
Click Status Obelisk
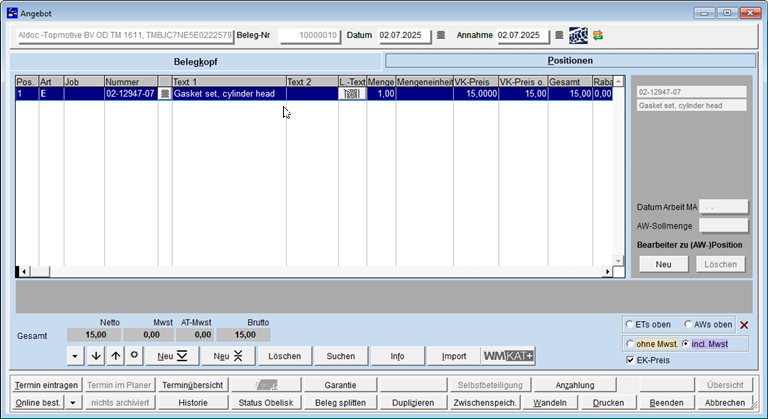(266, 403)
